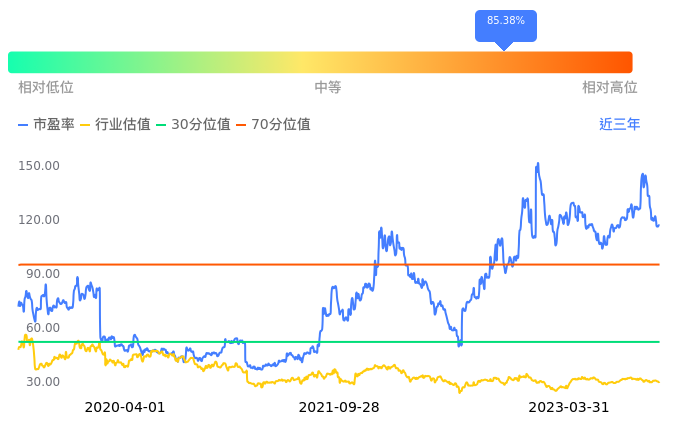This screenshot has height=442, width=686.
Task: Click the 30.00 y-axis label
Action: click(42, 382)
